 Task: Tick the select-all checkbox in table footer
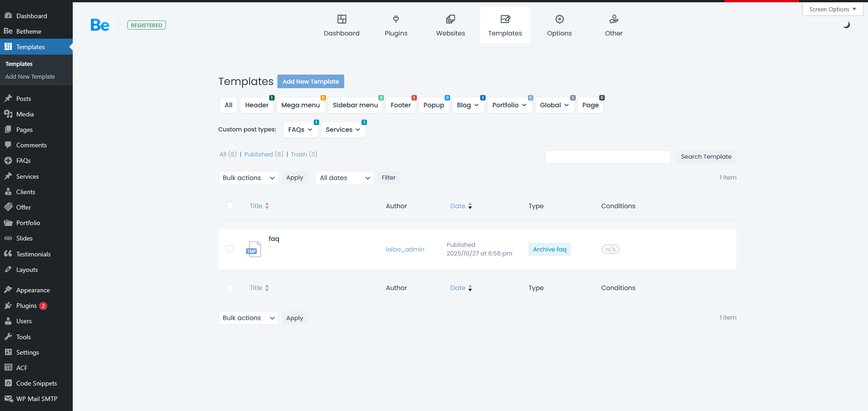point(230,287)
